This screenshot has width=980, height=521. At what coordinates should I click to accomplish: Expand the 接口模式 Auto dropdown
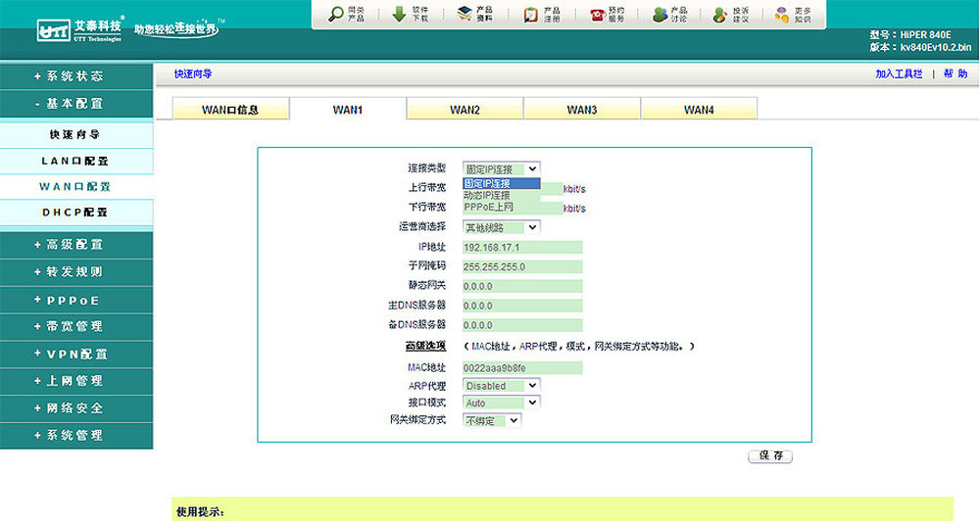(501, 403)
